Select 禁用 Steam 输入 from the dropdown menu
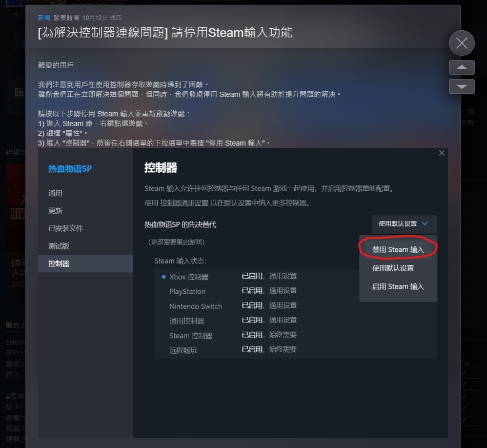This screenshot has width=487, height=448. click(x=398, y=250)
